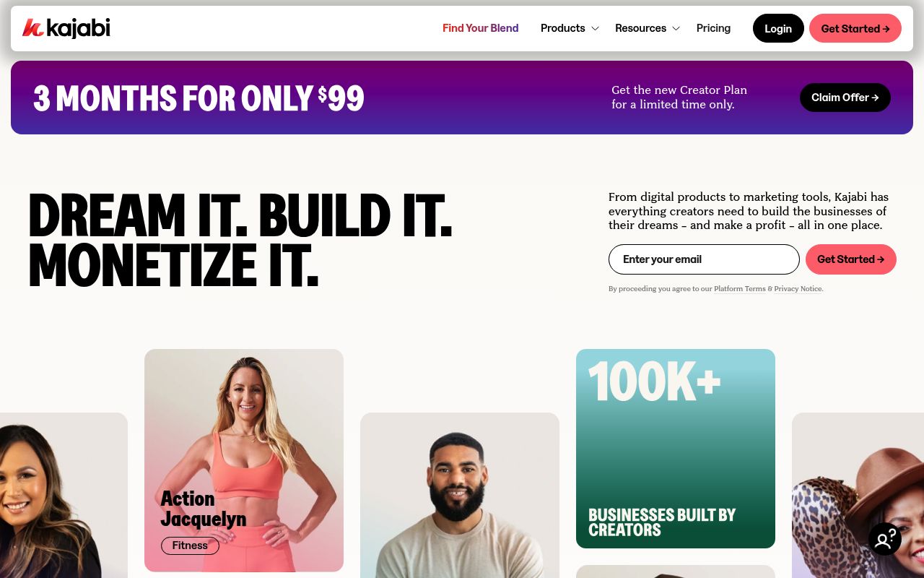Click the Login button
This screenshot has width=924, height=578.
click(x=778, y=28)
